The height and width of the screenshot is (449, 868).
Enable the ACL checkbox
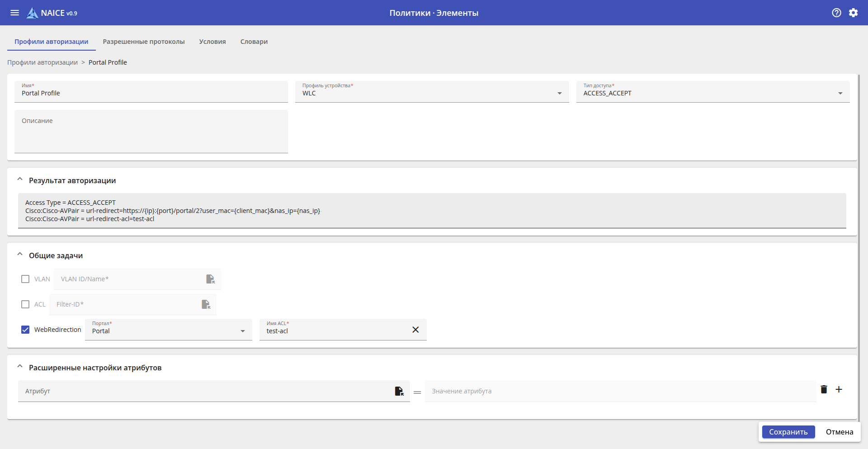25,304
